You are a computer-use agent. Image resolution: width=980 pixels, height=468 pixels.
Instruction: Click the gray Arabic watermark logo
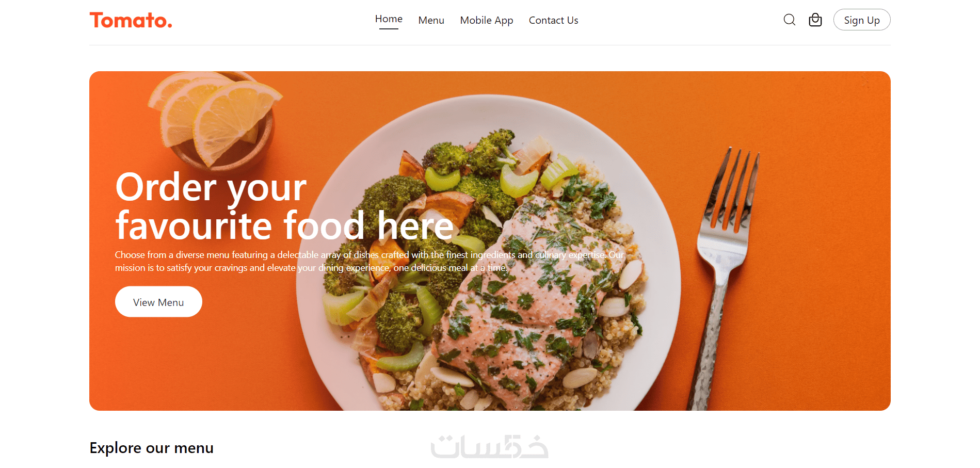tap(489, 446)
